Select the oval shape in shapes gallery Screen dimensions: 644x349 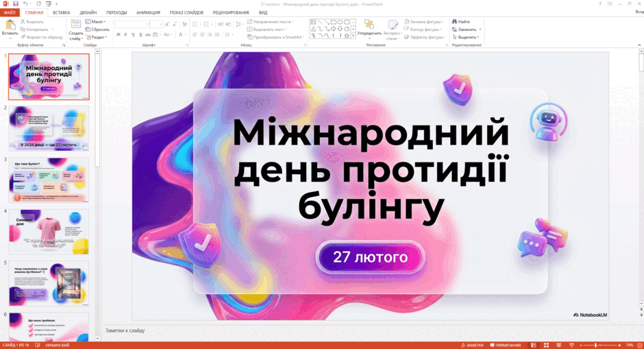pyautogui.click(x=340, y=22)
